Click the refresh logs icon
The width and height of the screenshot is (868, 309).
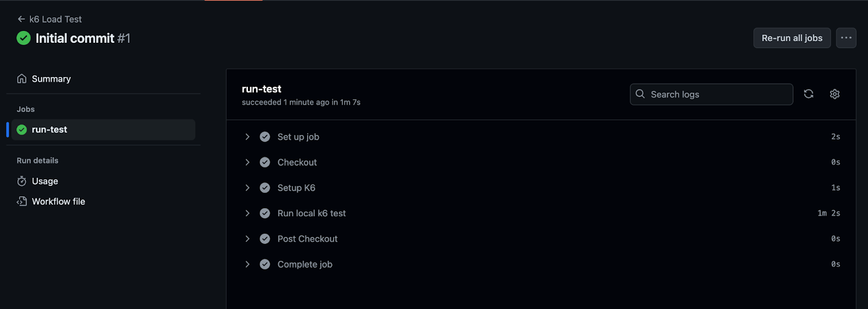tap(808, 94)
